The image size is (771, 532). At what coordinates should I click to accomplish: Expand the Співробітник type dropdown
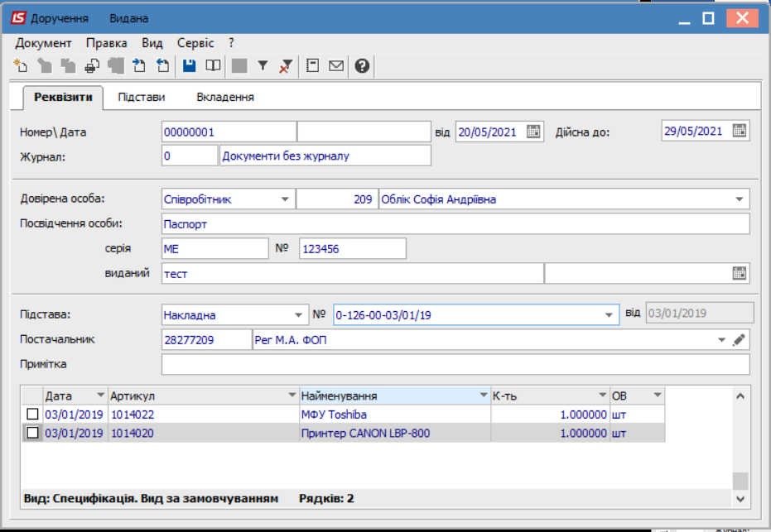285,199
